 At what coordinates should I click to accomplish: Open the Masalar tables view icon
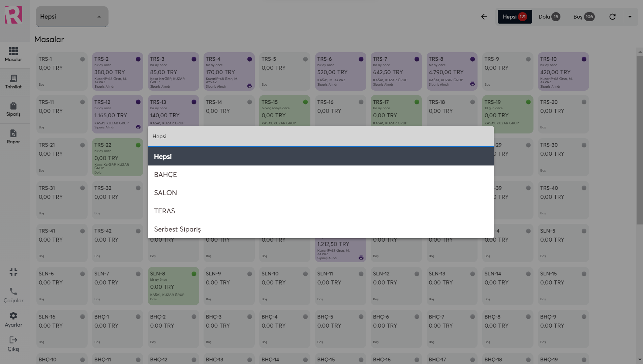click(13, 51)
